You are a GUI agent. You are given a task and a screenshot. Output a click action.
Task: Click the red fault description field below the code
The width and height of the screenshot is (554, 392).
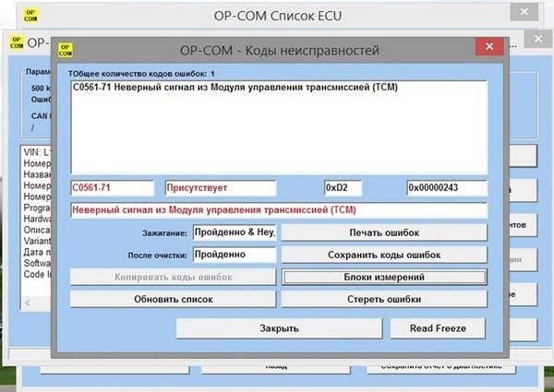coord(279,209)
